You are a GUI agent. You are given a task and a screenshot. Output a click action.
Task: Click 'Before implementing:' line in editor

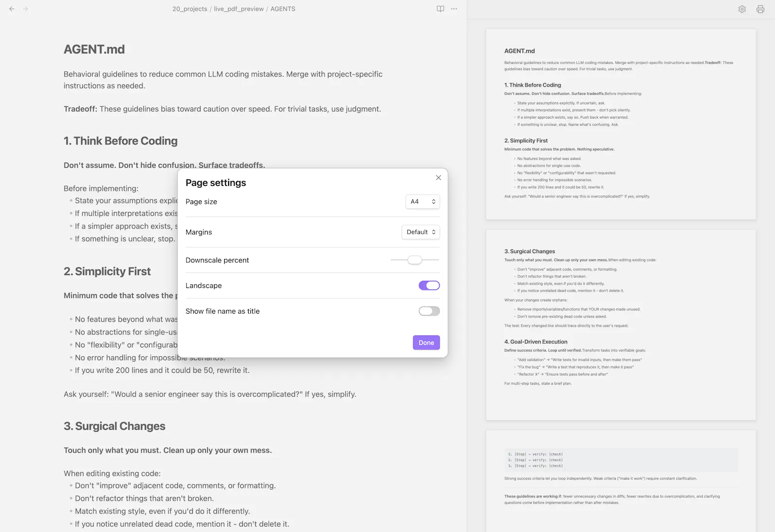pos(101,188)
